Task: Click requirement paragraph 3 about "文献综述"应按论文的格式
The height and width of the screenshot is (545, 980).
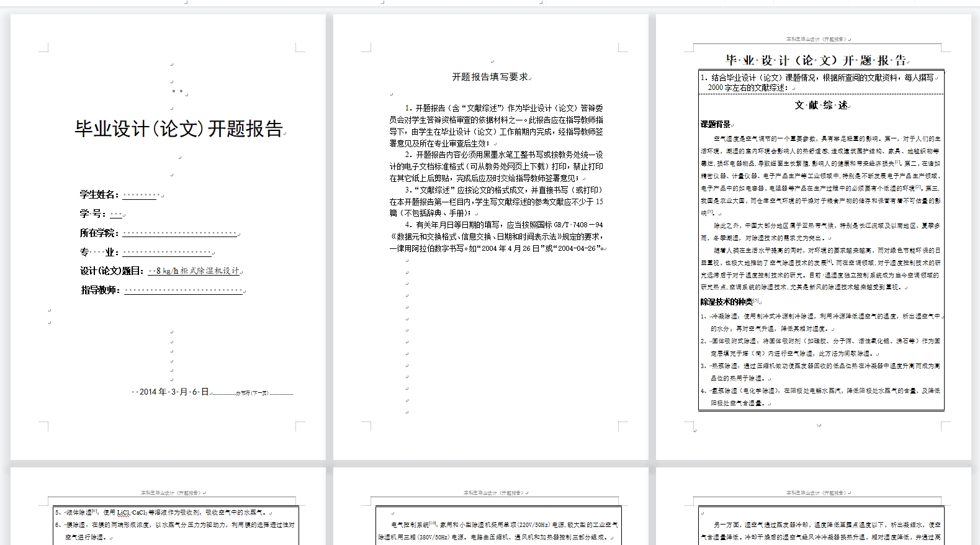Action: (x=497, y=201)
